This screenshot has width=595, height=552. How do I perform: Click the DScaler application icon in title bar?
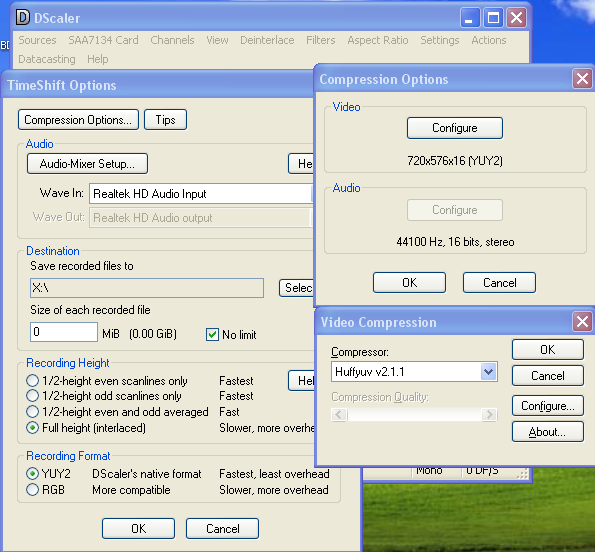tap(22, 17)
